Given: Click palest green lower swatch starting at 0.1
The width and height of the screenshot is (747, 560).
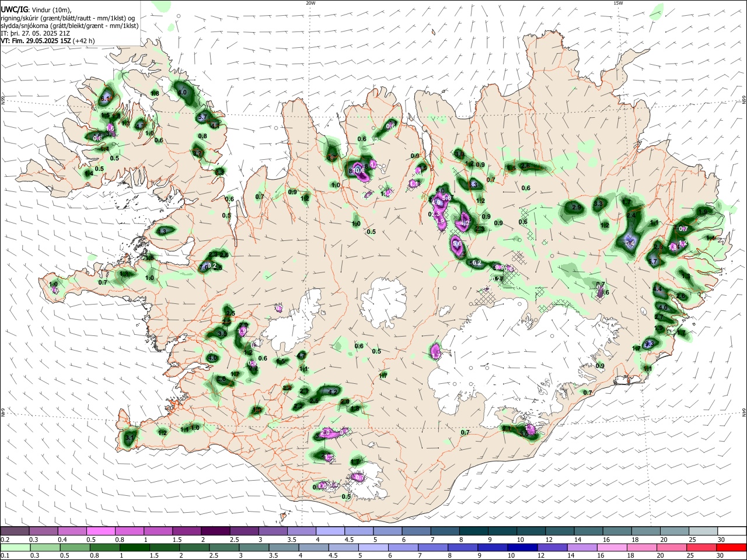Looking at the screenshot, I should 15,547.
